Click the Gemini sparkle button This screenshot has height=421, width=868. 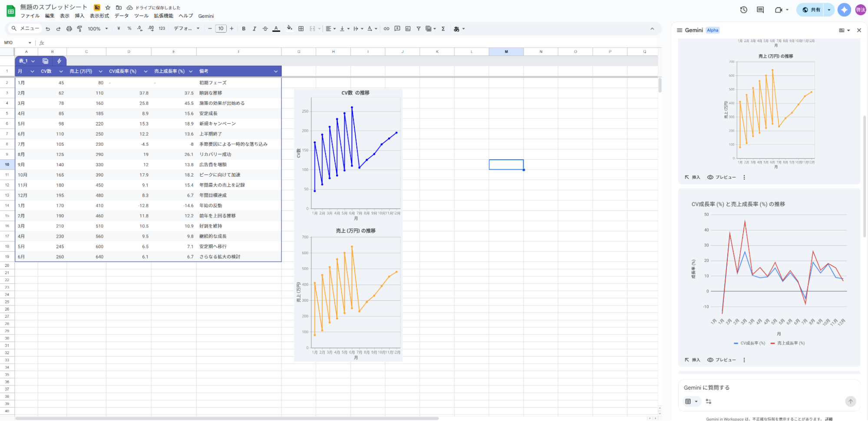844,10
